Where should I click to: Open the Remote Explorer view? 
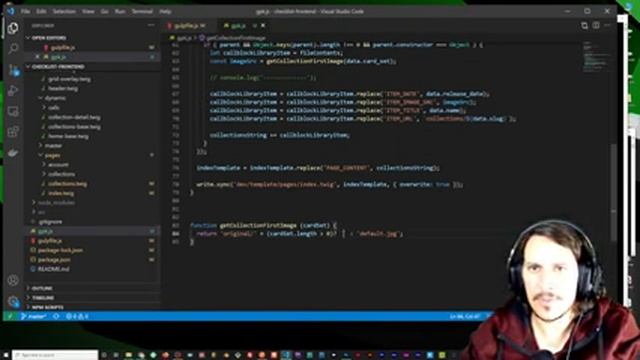coord(13,111)
